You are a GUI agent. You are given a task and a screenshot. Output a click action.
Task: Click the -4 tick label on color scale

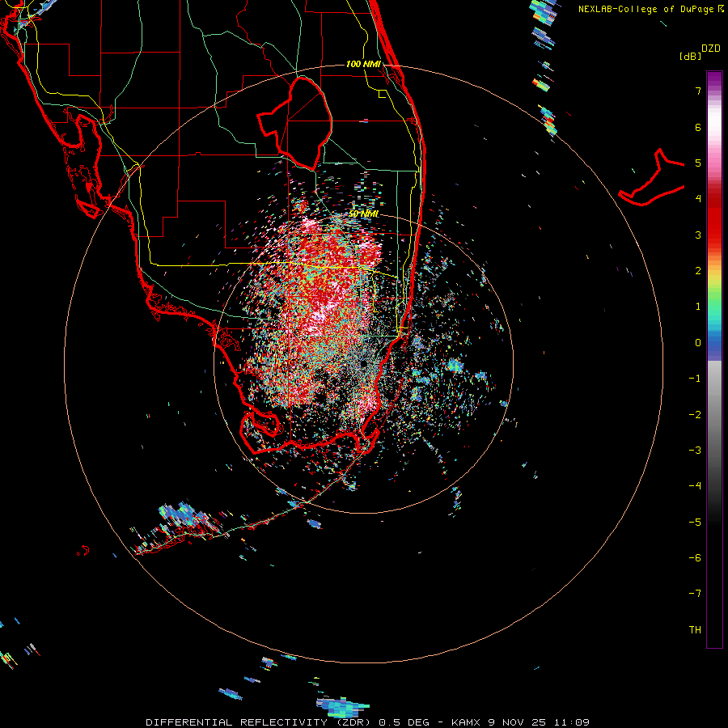695,486
